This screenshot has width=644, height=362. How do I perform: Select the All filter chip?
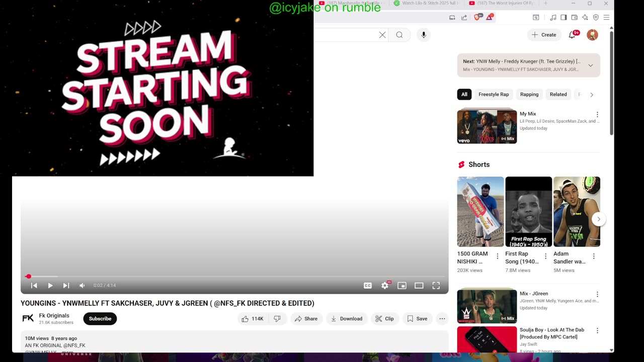pos(464,95)
